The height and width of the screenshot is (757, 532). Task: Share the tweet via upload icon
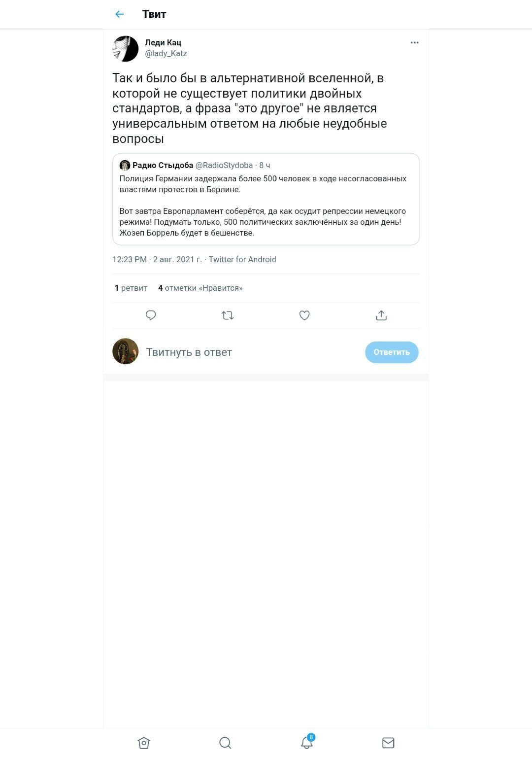[381, 315]
